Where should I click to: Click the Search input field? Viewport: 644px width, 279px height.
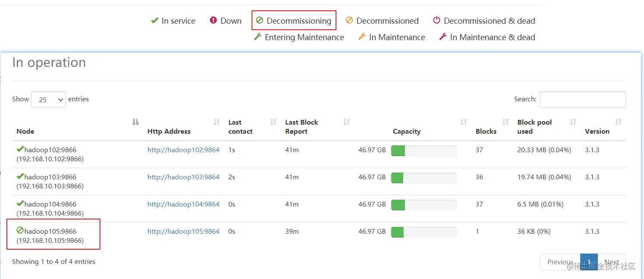tap(582, 100)
